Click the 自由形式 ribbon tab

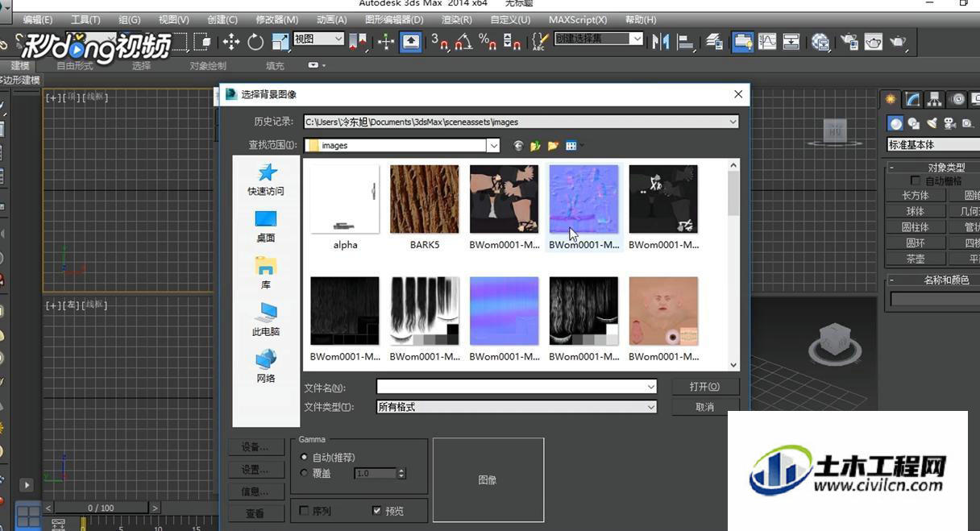pos(75,65)
